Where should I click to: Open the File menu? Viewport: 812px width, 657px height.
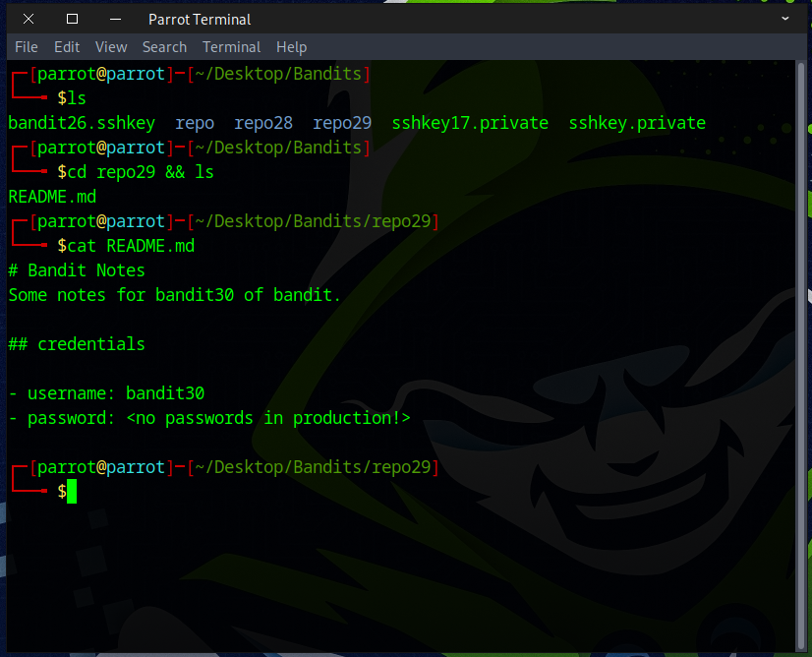tap(27, 47)
